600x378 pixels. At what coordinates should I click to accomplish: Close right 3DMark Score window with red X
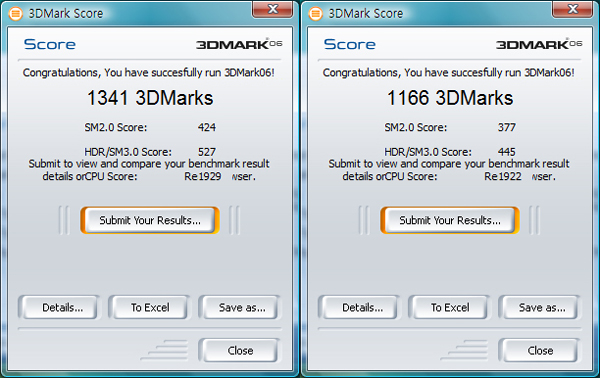tap(572, 9)
